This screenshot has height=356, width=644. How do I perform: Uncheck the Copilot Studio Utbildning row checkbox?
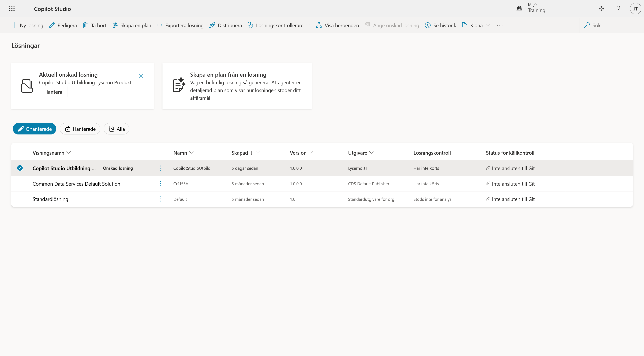[20, 168]
